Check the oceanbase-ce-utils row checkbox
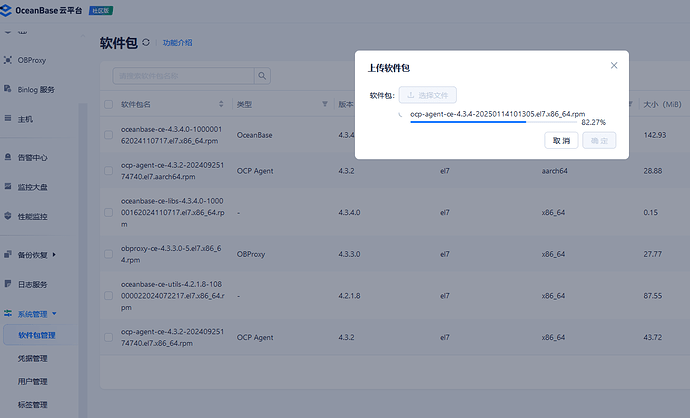This screenshot has width=690, height=418. (x=108, y=296)
